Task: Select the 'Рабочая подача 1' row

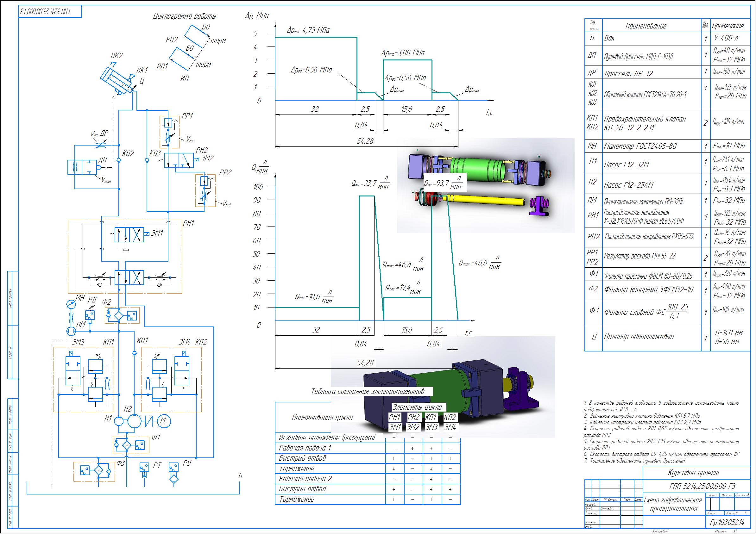Action: click(368, 448)
